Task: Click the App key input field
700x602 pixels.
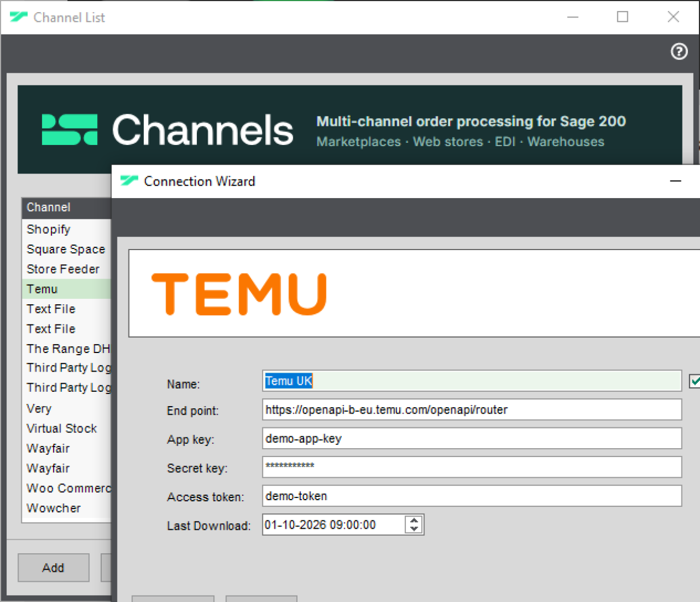Action: 472,438
